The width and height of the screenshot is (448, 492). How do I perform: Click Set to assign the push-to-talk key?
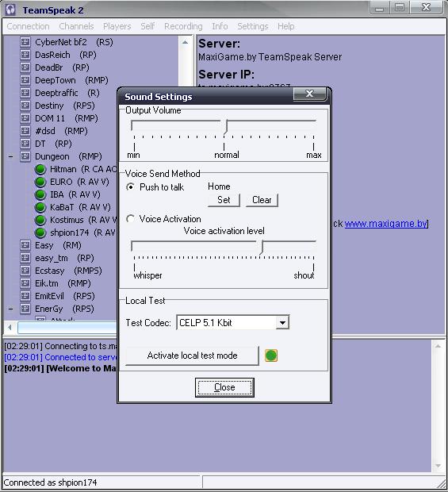tap(224, 200)
